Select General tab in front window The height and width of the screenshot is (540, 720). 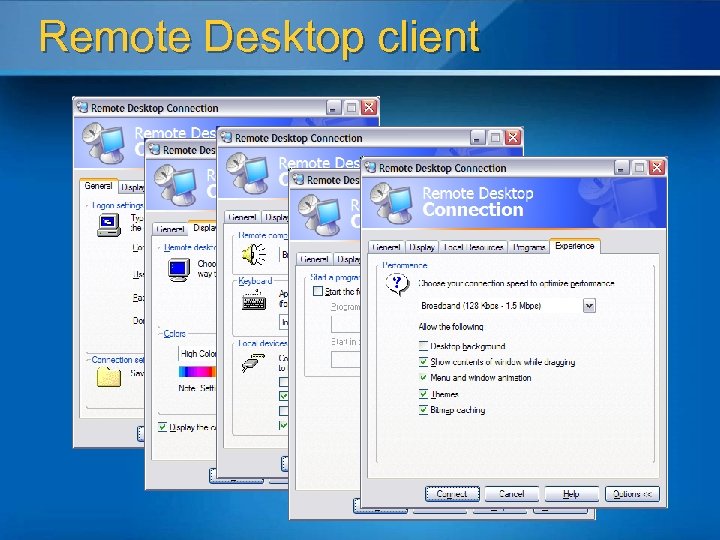(386, 247)
